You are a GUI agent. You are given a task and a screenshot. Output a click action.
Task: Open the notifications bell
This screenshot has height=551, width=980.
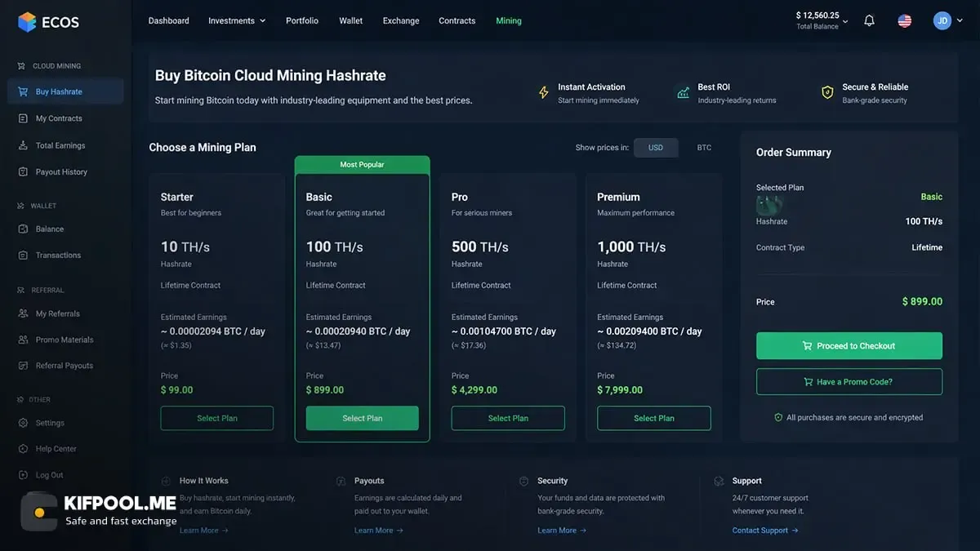tap(869, 20)
